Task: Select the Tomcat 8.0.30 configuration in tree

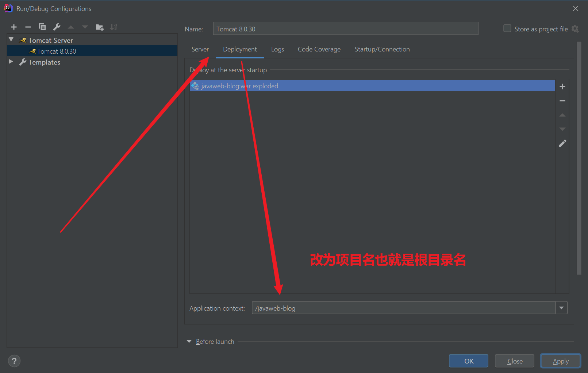Action: tap(92, 51)
